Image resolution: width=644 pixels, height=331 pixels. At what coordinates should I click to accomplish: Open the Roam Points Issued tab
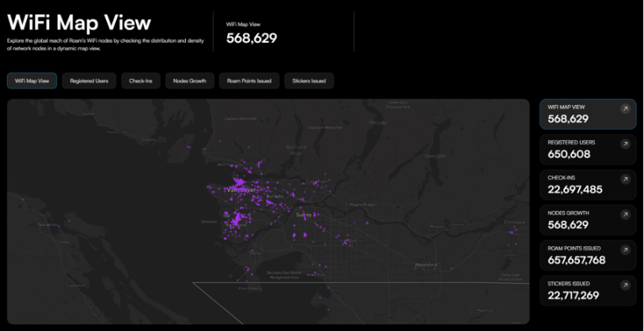click(x=249, y=81)
